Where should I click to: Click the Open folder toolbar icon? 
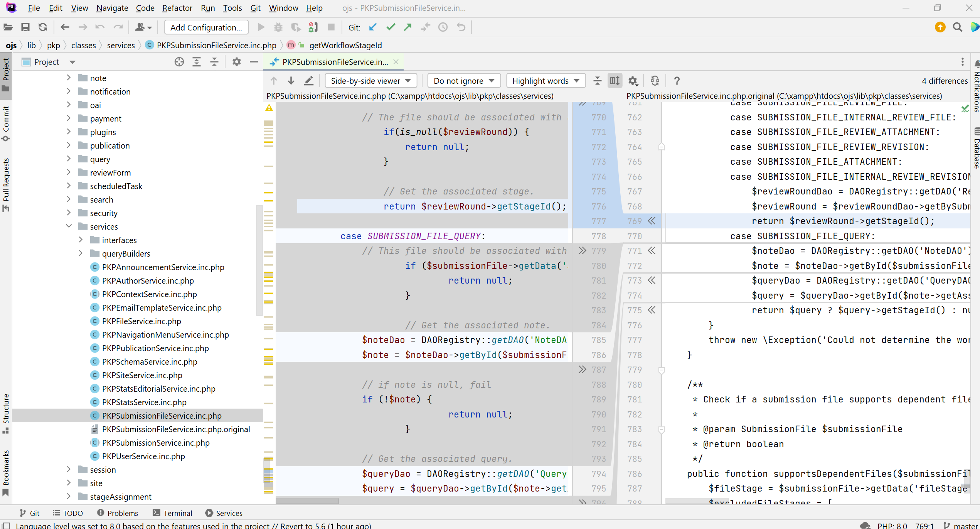pyautogui.click(x=8, y=27)
